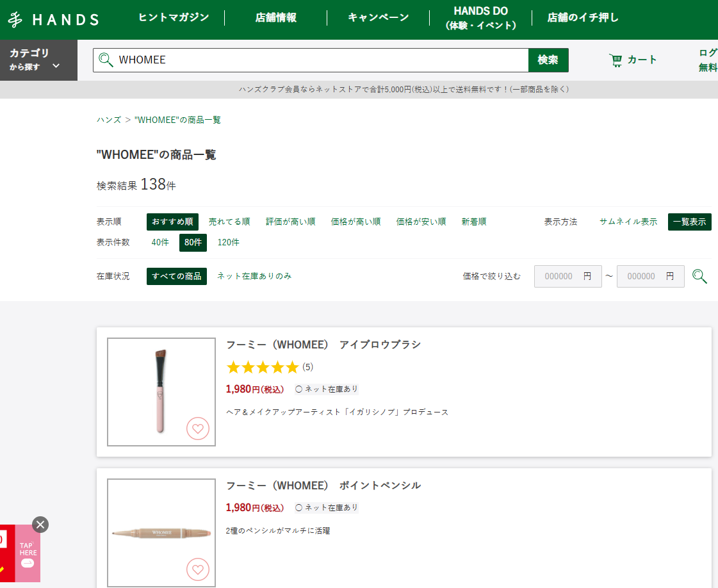Open 店舗のイチ押し menu
The height and width of the screenshot is (588, 718).
click(583, 17)
